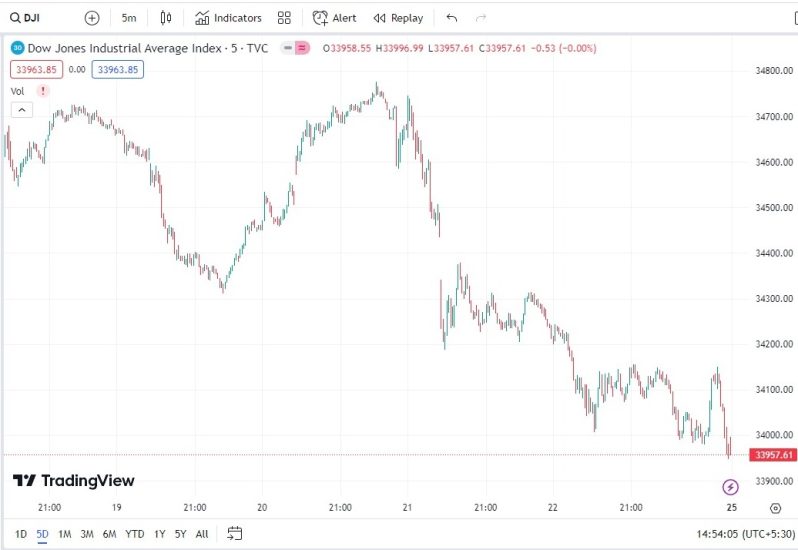Click the red Vol warning icon

coord(42,90)
